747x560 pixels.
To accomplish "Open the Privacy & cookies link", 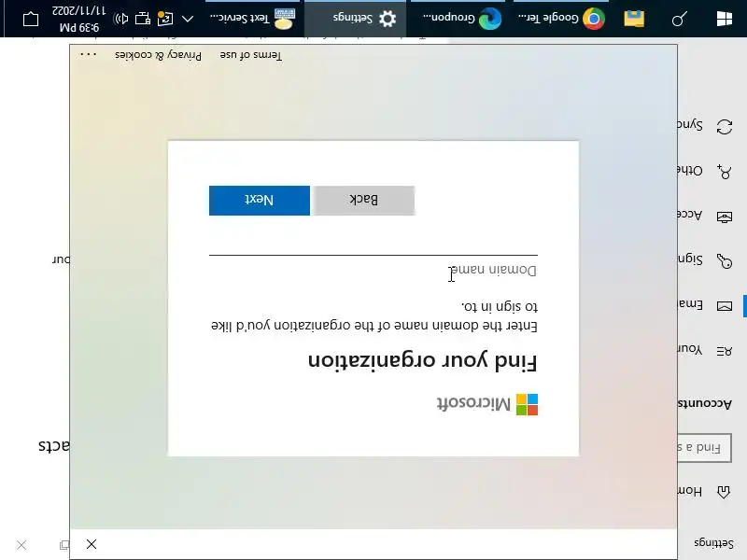I will click(x=158, y=55).
